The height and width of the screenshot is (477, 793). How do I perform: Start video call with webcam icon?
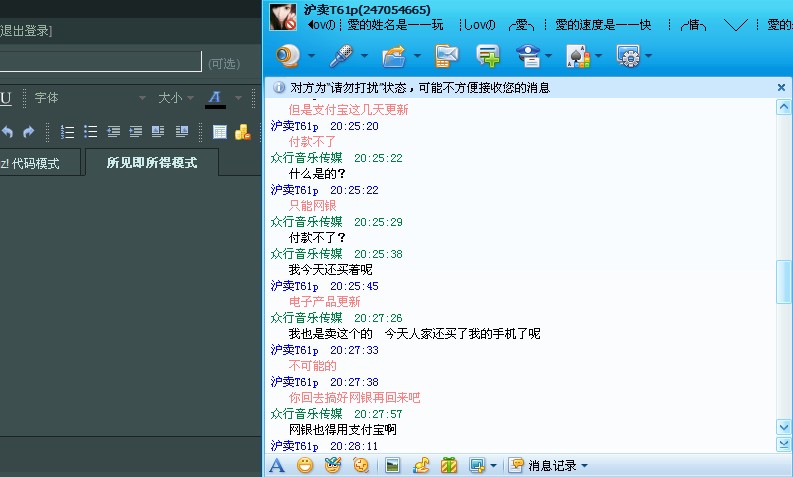288,56
